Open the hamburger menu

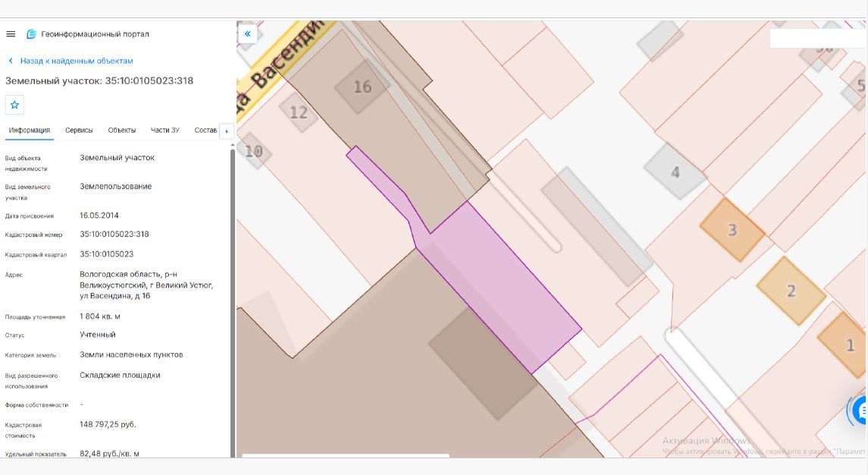point(11,34)
